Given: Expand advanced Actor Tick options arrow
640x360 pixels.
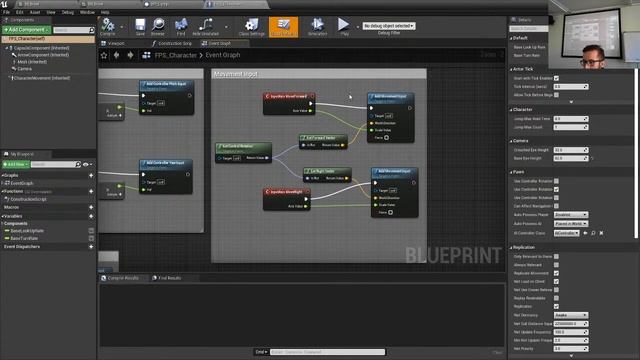Looking at the screenshot, I should pyautogui.click(x=571, y=102).
